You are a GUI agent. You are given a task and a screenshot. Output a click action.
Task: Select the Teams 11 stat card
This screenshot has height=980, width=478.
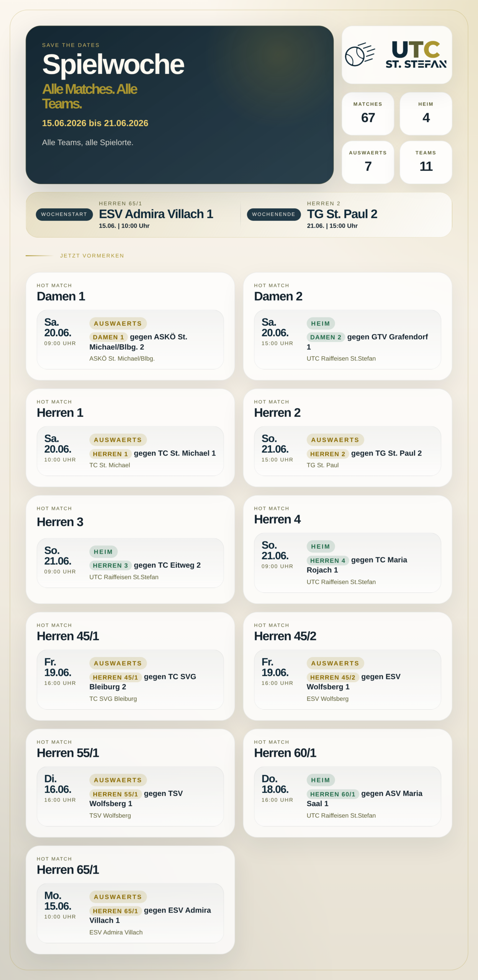[x=426, y=162]
